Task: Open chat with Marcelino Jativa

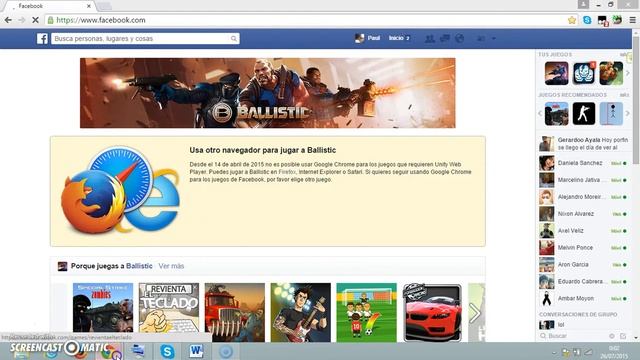Action: (584, 180)
